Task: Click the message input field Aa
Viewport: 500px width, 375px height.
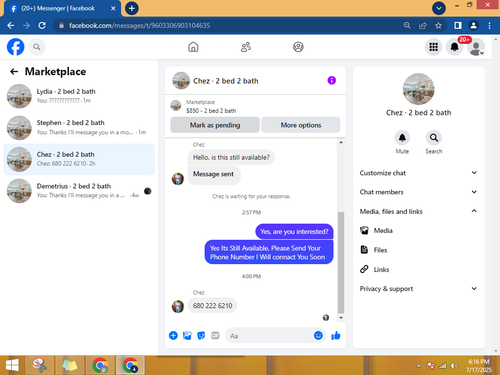Action: 269,336
